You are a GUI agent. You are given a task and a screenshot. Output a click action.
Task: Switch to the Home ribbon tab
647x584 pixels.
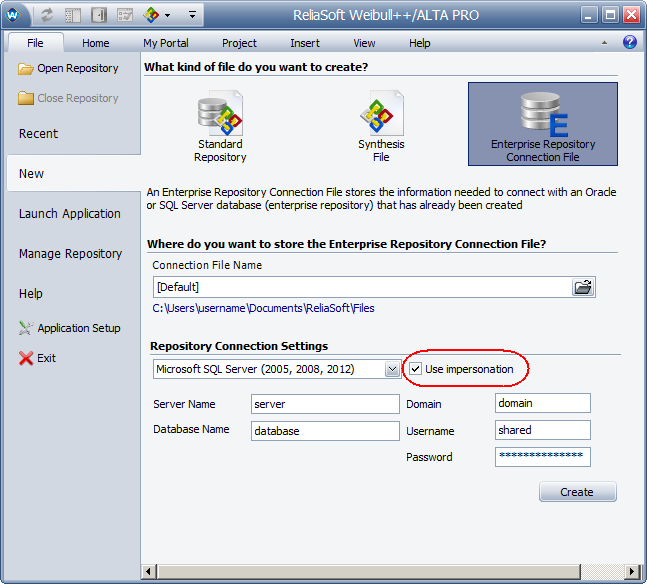point(96,43)
